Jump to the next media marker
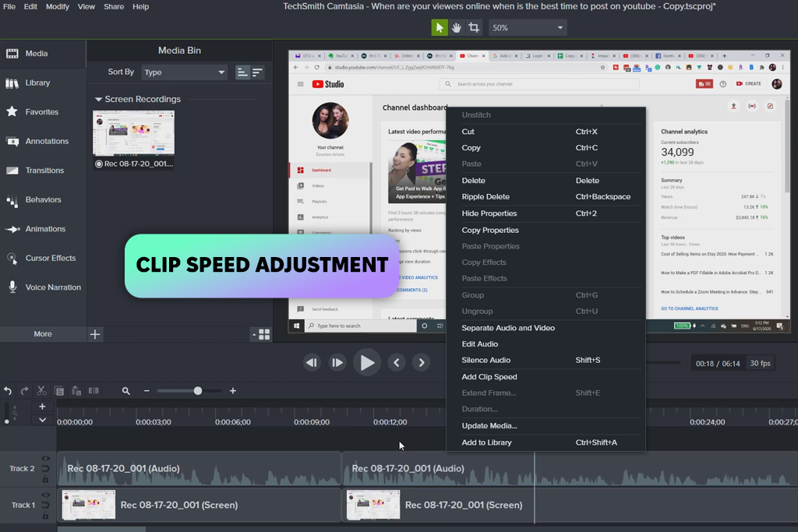The width and height of the screenshot is (798, 532). (422, 363)
